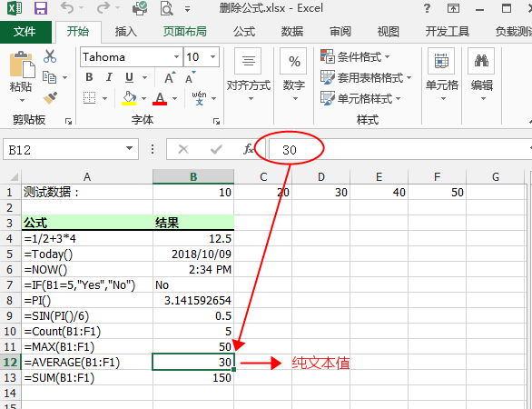
Task: Redo the last action
Action: click(103, 7)
